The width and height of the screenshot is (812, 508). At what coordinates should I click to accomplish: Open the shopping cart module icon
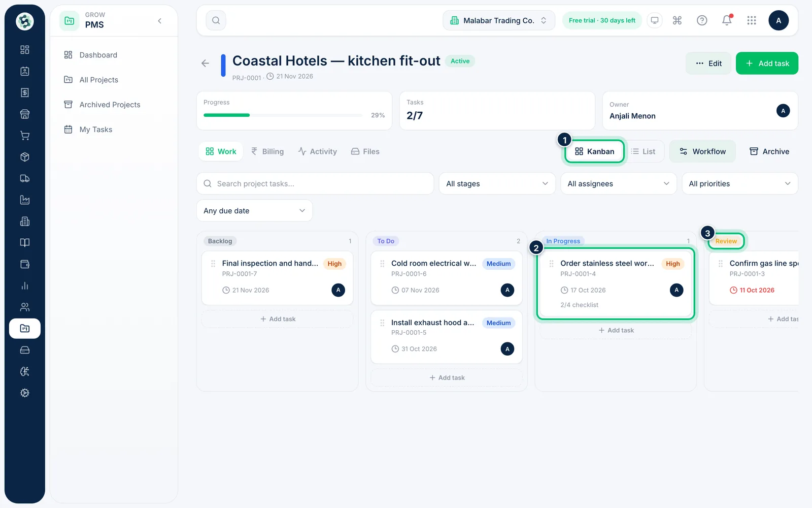click(24, 136)
